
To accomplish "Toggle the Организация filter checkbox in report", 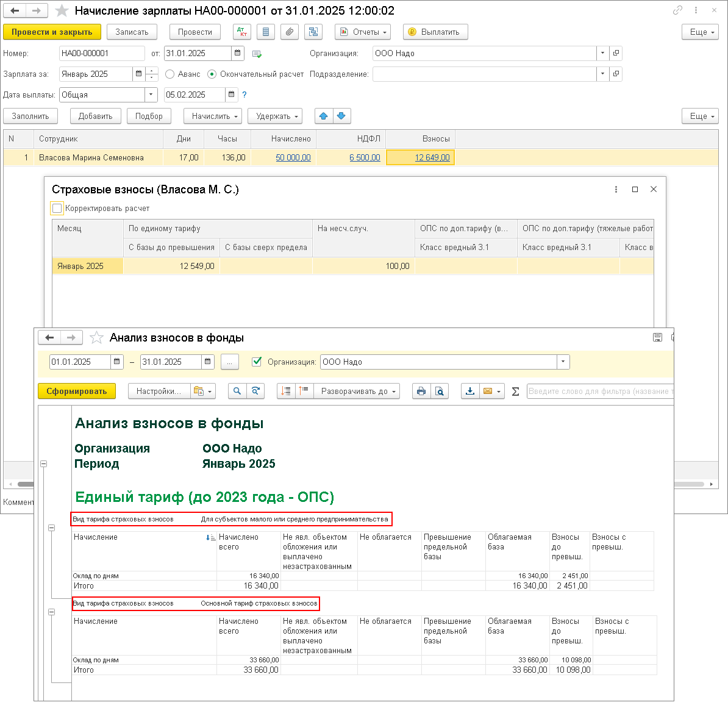I will (x=257, y=362).
